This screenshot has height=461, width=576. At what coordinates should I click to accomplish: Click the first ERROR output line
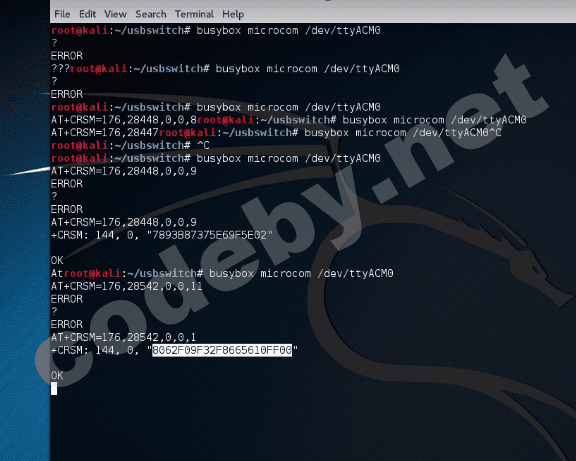click(x=67, y=56)
